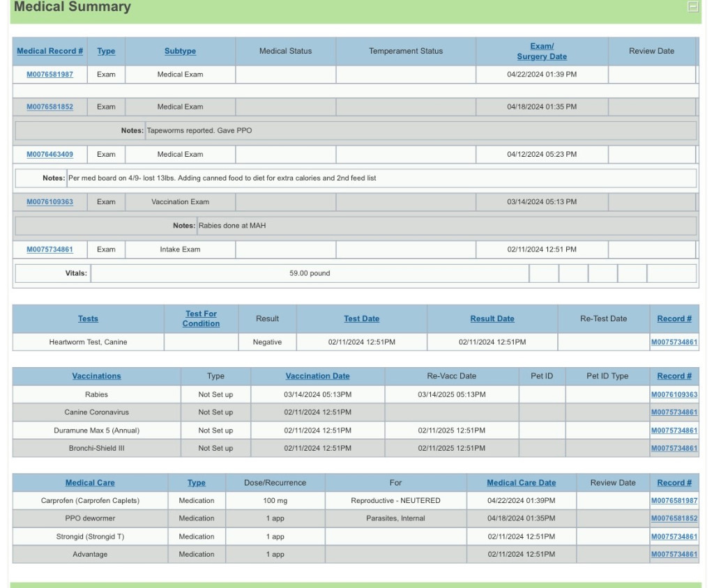Sort Medical Care table by Type header
Image resolution: width=714 pixels, height=588 pixels.
tap(197, 482)
